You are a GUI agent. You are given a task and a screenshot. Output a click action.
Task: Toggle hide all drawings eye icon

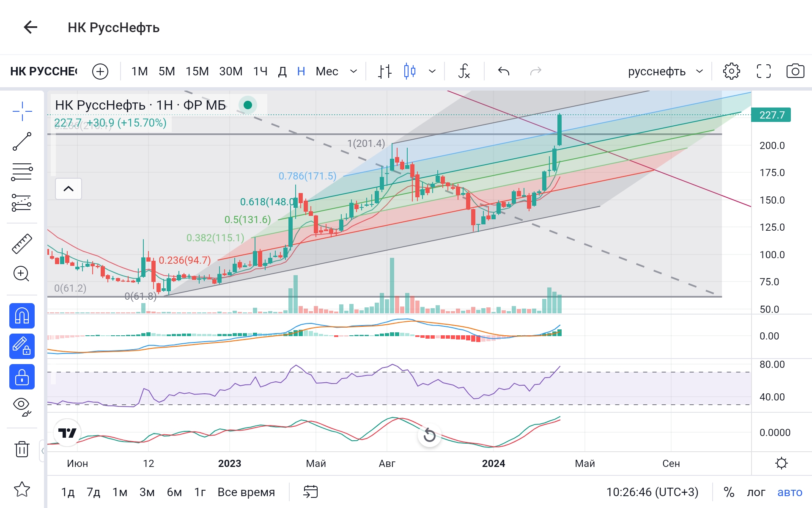point(22,407)
